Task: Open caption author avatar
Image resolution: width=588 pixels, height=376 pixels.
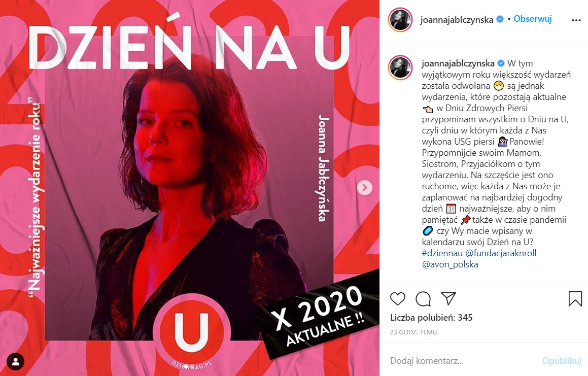Action: click(x=400, y=67)
